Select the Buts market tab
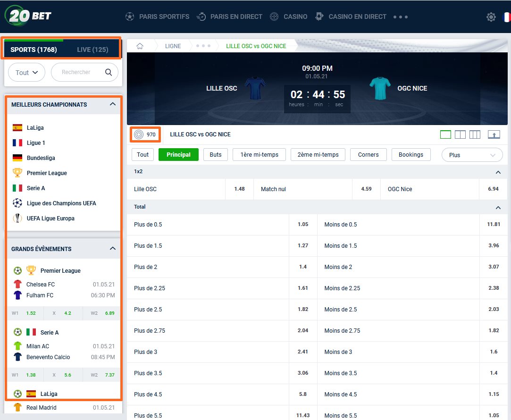The width and height of the screenshot is (511, 420). tap(216, 154)
